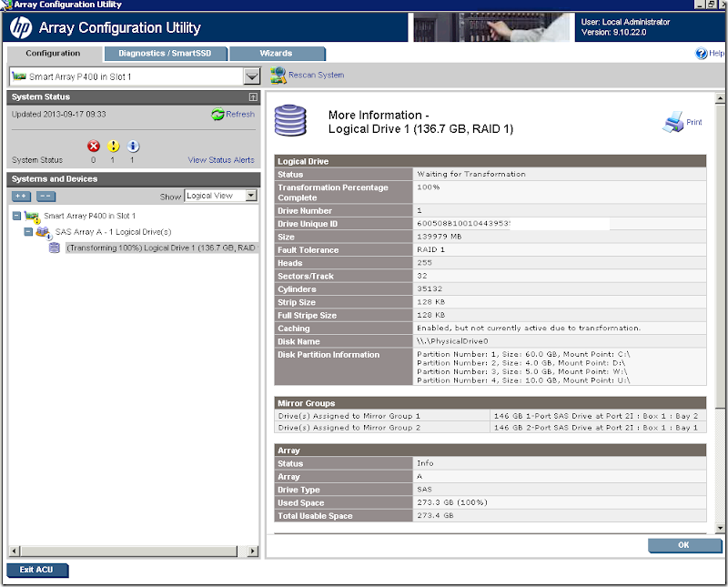Switch to the Diagnostics / SmartSSD tab
The width and height of the screenshot is (728, 587).
166,53
